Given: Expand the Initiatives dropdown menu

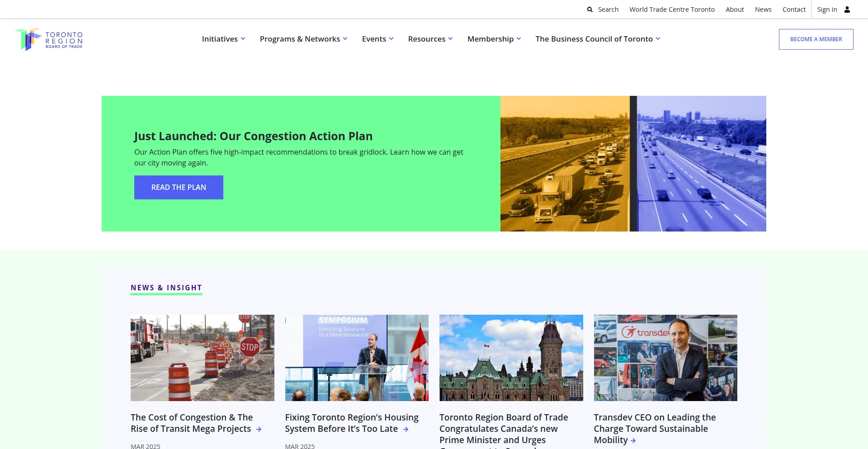Looking at the screenshot, I should pos(223,39).
